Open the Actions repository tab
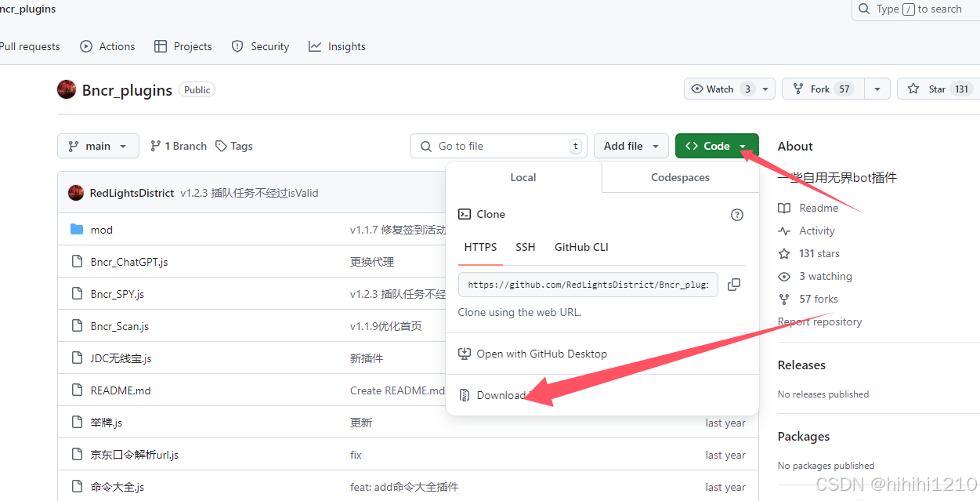The width and height of the screenshot is (980, 501). (107, 46)
